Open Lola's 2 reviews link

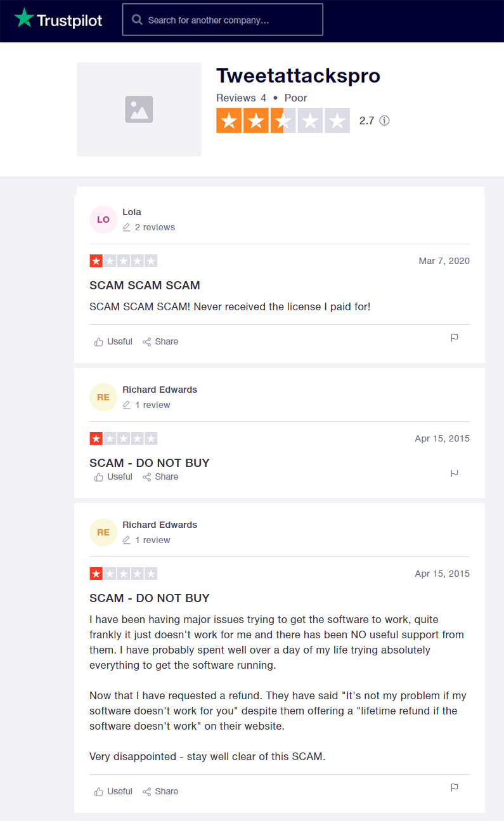(x=155, y=227)
